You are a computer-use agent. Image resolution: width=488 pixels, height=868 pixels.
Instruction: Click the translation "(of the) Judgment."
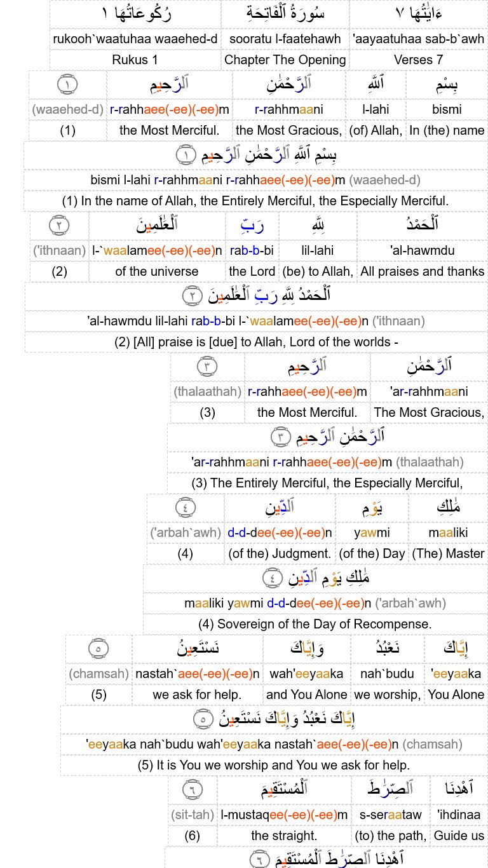[x=280, y=553]
